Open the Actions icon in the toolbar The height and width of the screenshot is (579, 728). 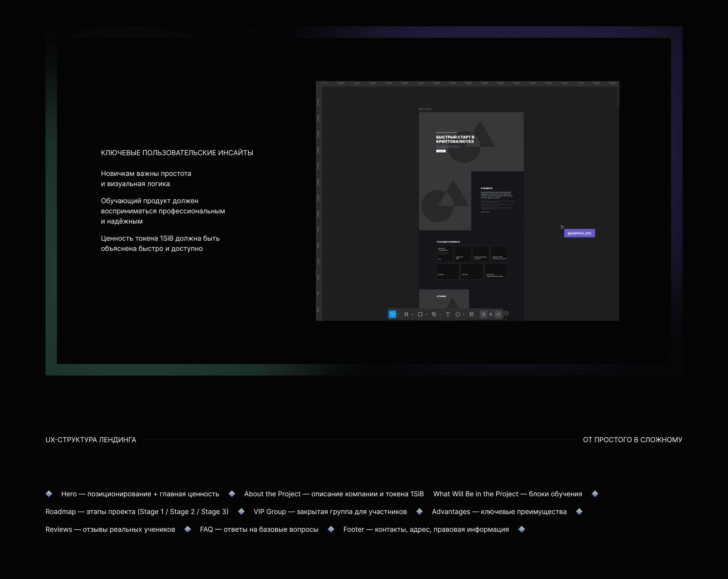[x=471, y=314]
